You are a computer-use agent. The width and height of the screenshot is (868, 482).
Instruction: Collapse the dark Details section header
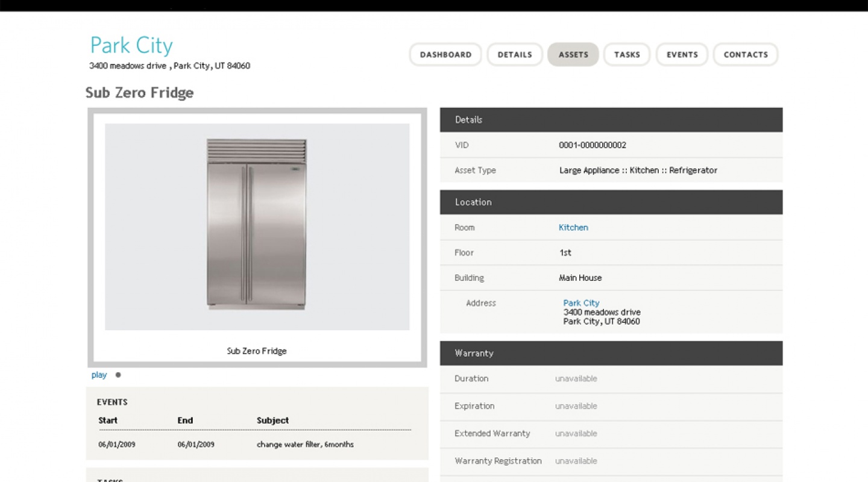coord(611,120)
